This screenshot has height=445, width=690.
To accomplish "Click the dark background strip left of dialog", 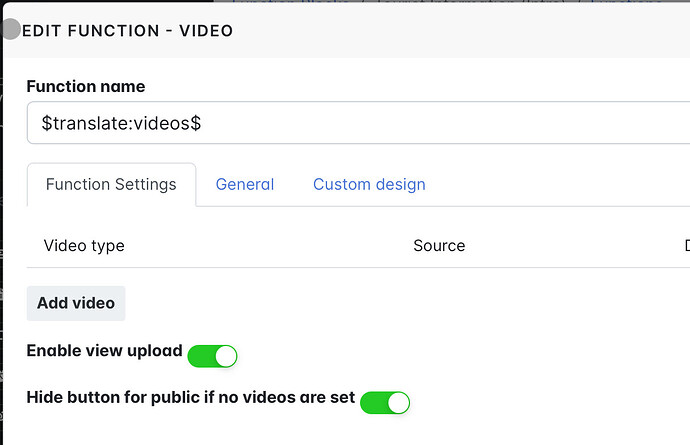I will pos(1,250).
